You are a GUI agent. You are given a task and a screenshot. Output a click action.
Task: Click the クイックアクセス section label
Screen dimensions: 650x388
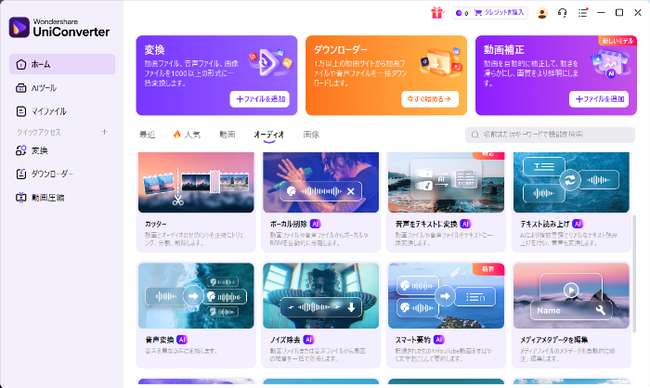tap(39, 132)
